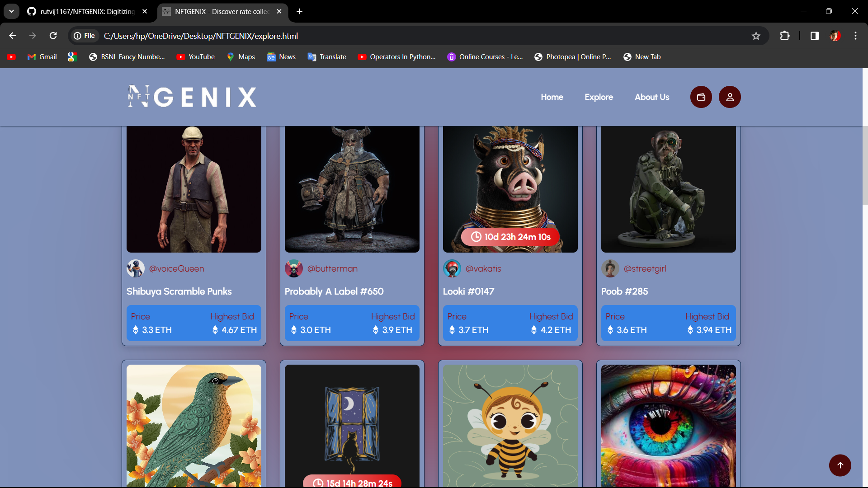Click the scroll-to-top arrow button
868x488 pixels.
point(840,465)
